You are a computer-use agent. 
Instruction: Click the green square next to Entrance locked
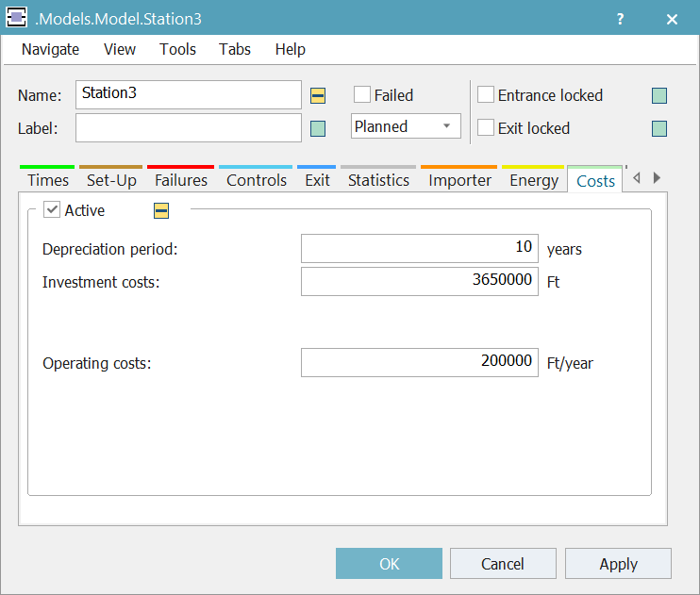[x=659, y=95]
